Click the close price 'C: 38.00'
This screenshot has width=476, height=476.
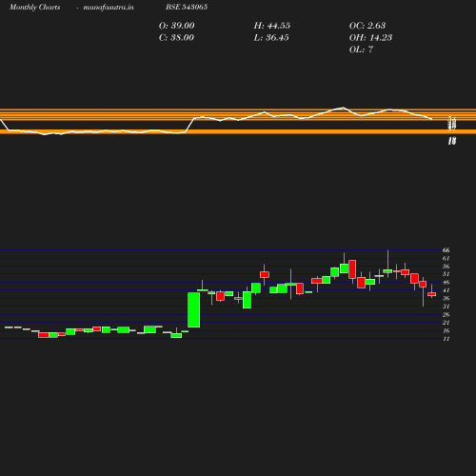pos(176,38)
